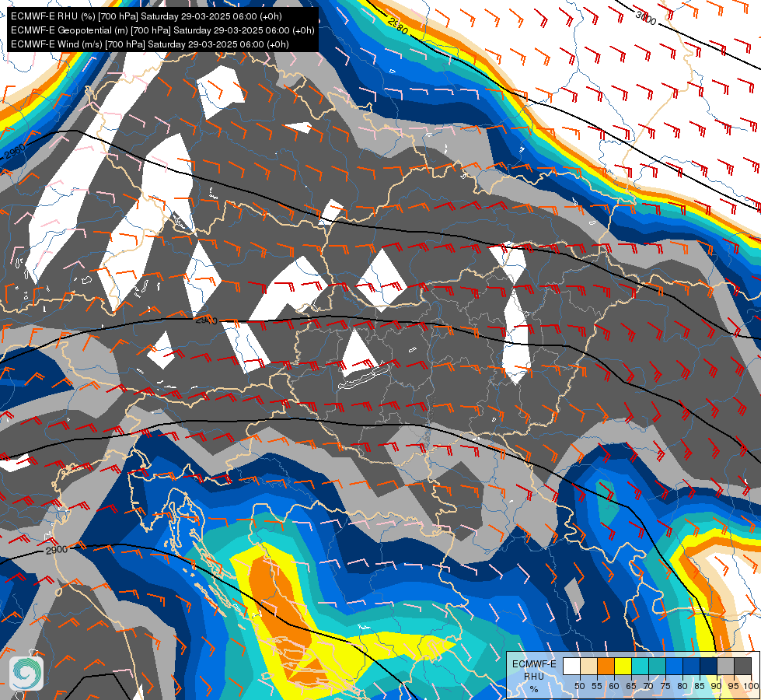Click the legend tick label 55
761x700 pixels.
pyautogui.click(x=596, y=686)
